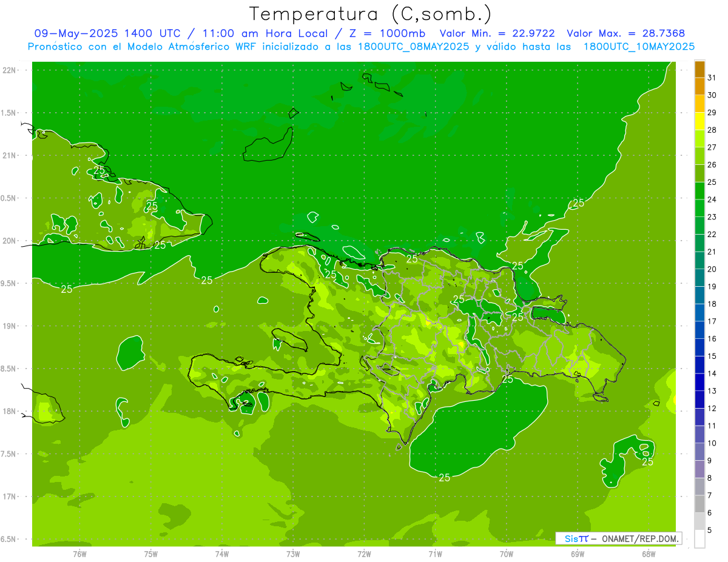
Task: Click the colorbar value label "24"
Action: [712, 199]
